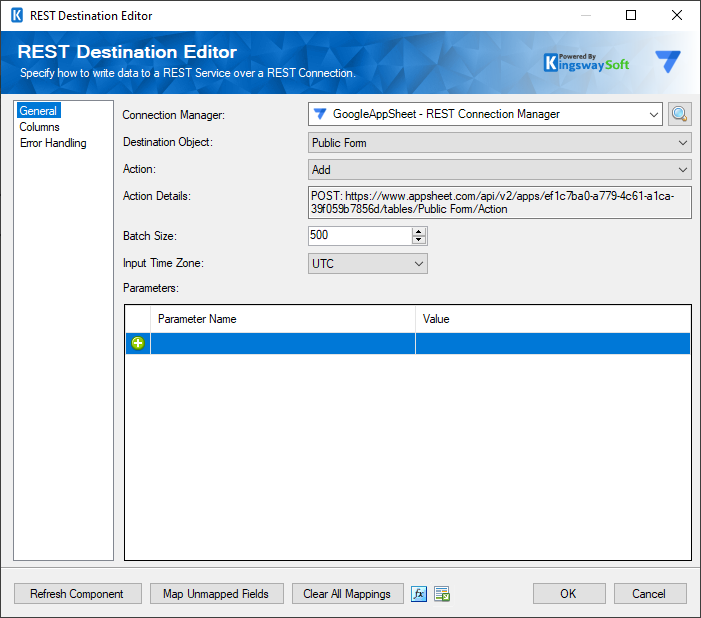
Task: Click the Action Details URL text box
Action: (x=499, y=203)
